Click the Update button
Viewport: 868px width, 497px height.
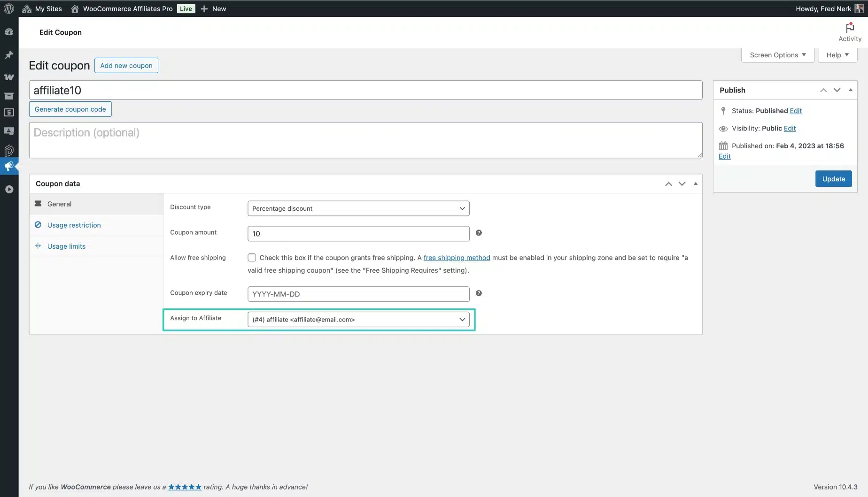(x=833, y=179)
